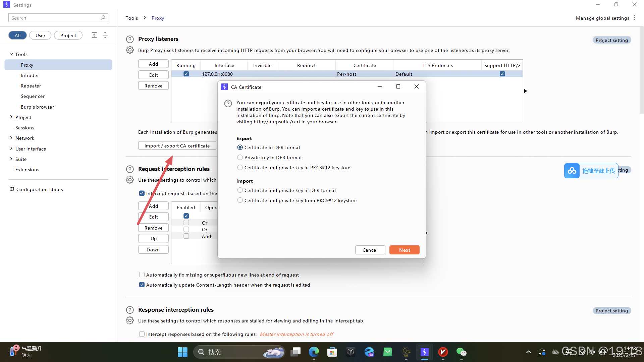Screen dimensions: 644x362
Task: Click the Next button in the CA Certificate dialog
Action: coord(404,250)
